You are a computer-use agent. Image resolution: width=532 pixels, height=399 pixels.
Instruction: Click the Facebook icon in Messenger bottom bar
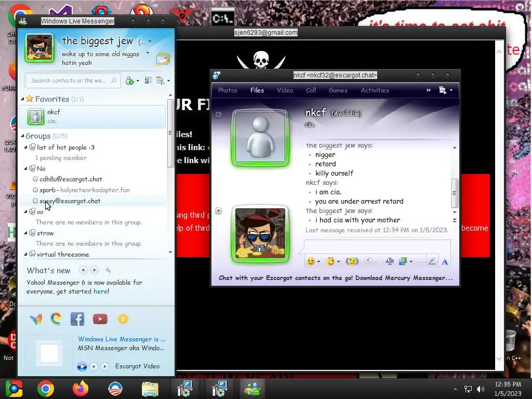[77, 319]
